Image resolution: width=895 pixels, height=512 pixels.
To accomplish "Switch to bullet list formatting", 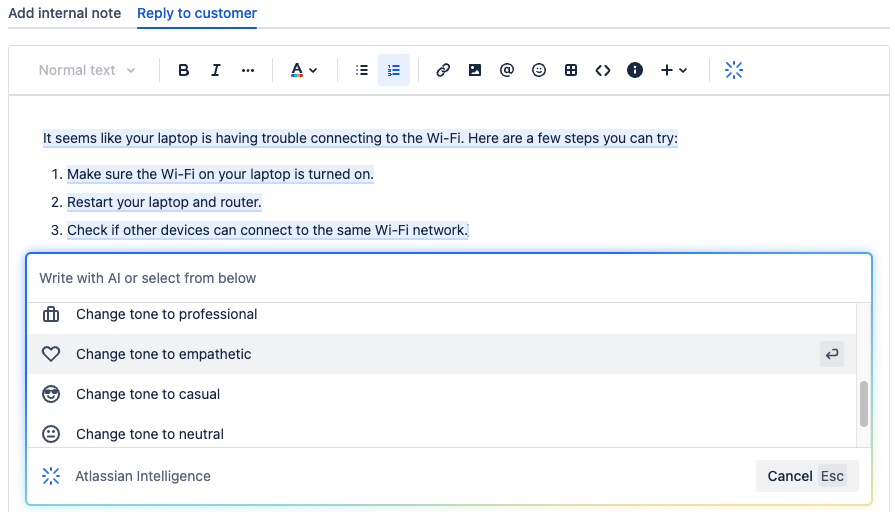I will 362,70.
